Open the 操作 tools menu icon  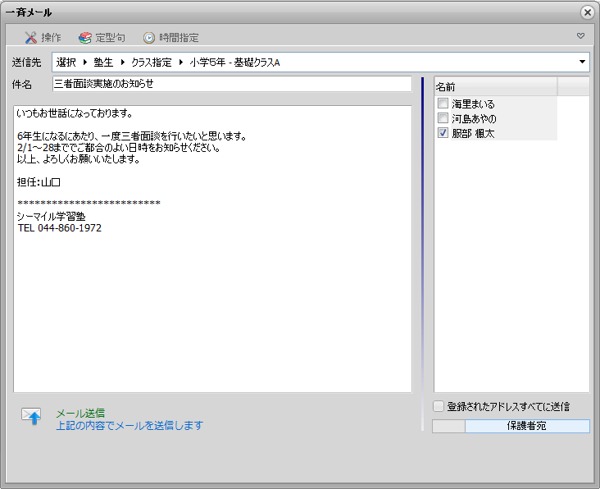coord(30,37)
